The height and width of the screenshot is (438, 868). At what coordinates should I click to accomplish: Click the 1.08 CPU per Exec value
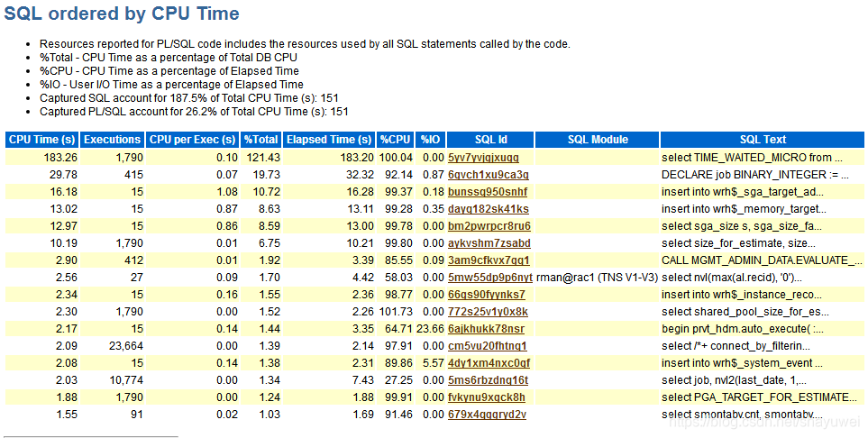(227, 192)
